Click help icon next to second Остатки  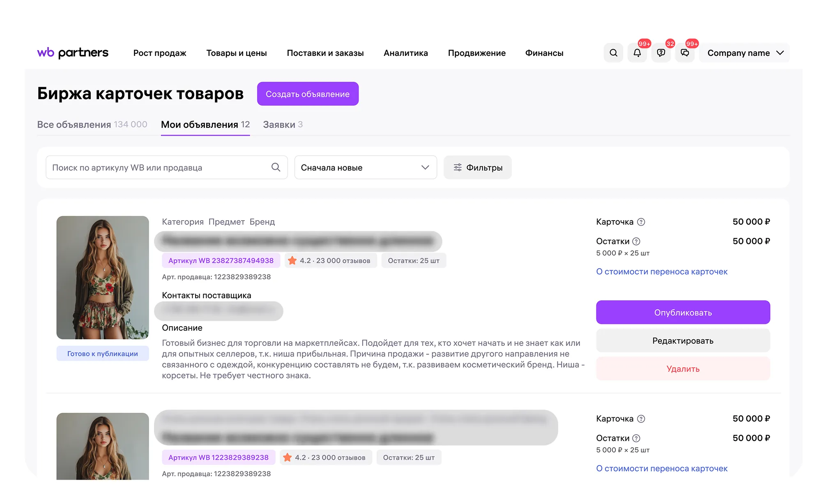tap(636, 438)
